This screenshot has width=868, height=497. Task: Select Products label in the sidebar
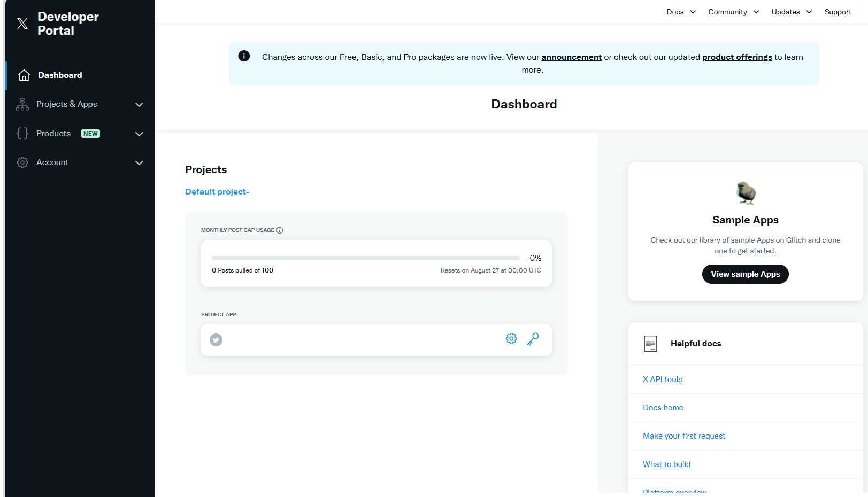[53, 134]
